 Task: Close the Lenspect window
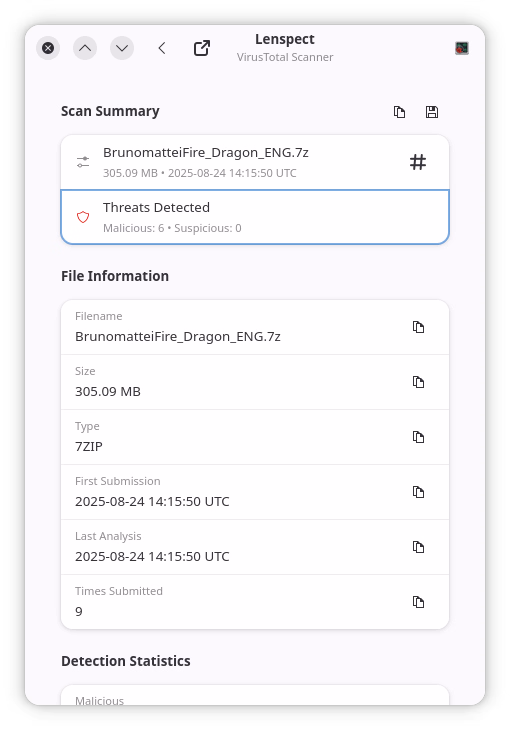point(48,48)
